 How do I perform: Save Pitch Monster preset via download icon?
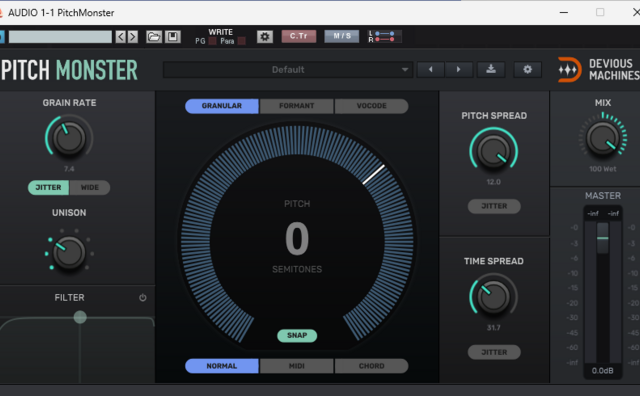pyautogui.click(x=491, y=69)
